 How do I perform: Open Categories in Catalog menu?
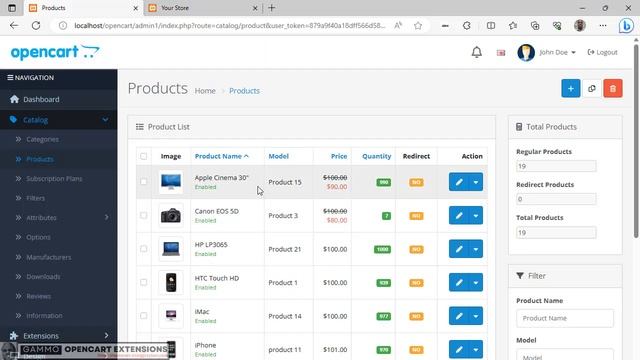[x=58, y=139]
